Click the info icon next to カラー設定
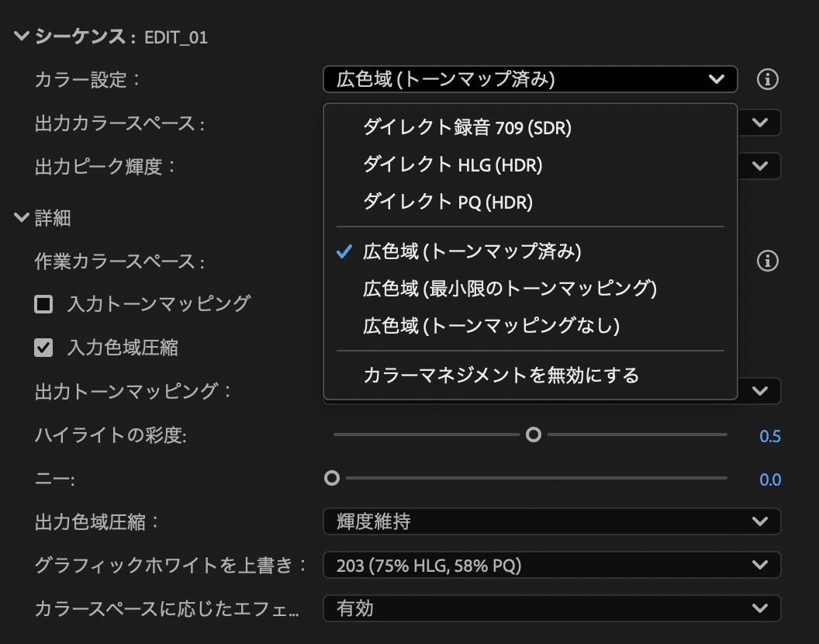 coord(768,78)
